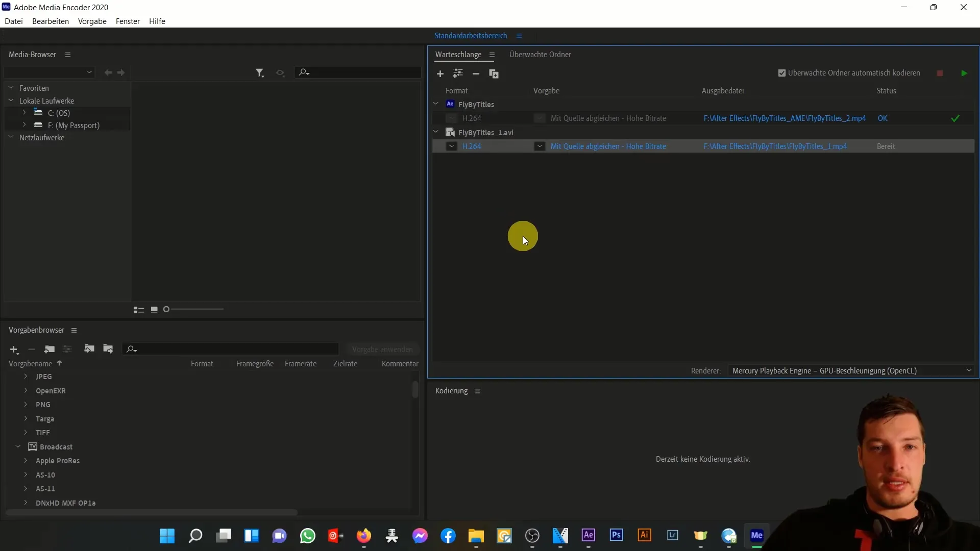Viewport: 980px width, 551px height.
Task: Drag the thumbnail size slider in Media Browser
Action: tap(166, 309)
